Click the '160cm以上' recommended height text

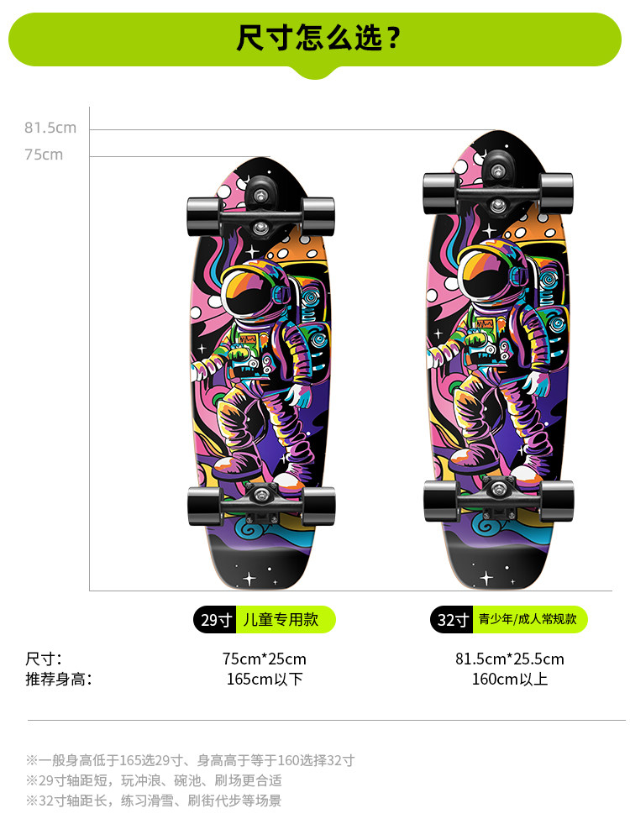tap(510, 680)
